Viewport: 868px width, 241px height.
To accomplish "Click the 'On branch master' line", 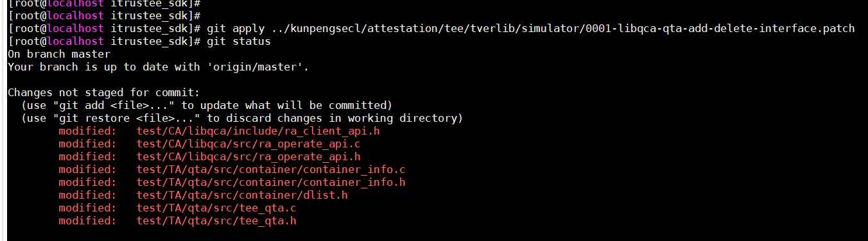I will coord(59,54).
